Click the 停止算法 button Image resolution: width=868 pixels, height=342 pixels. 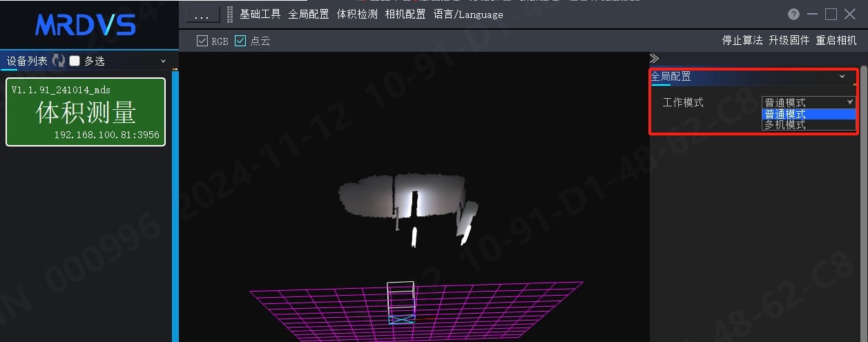[742, 41]
